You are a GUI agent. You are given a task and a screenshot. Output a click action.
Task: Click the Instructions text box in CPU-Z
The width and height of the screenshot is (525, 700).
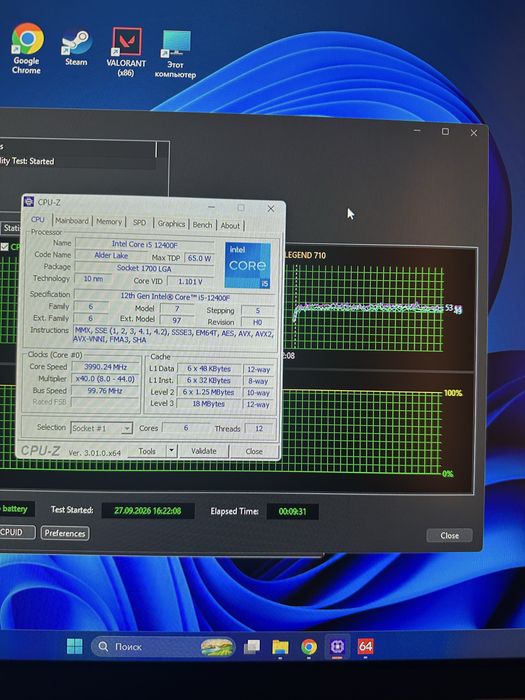[174, 336]
